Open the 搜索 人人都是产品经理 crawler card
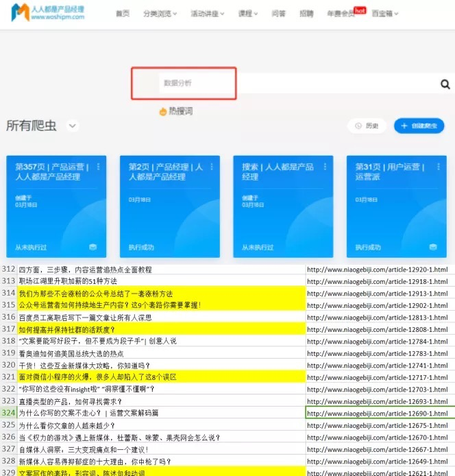This screenshot has width=455, height=476. pyautogui.click(x=283, y=206)
